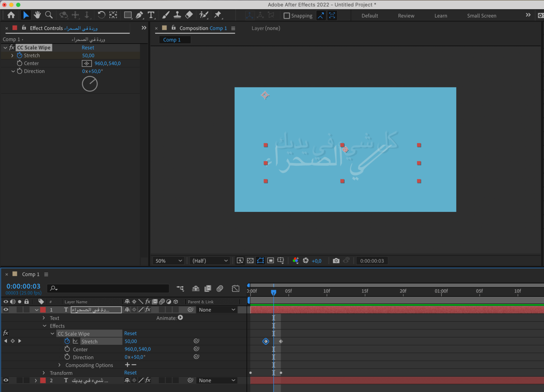This screenshot has width=544, height=392.
Task: Select the Rectangle shape tool
Action: [x=128, y=15]
